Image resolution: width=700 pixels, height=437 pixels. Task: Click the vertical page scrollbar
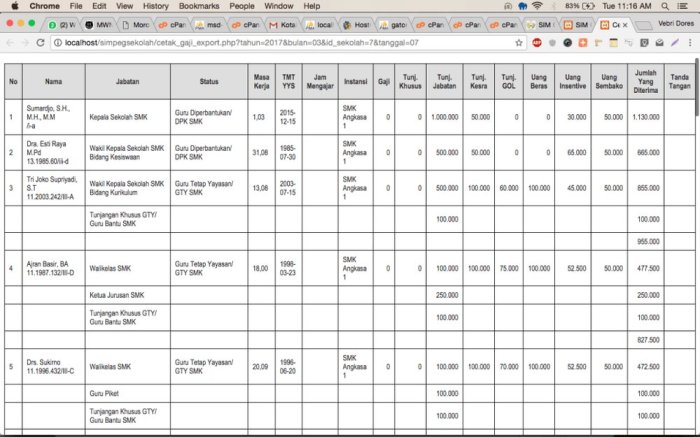pos(697,87)
